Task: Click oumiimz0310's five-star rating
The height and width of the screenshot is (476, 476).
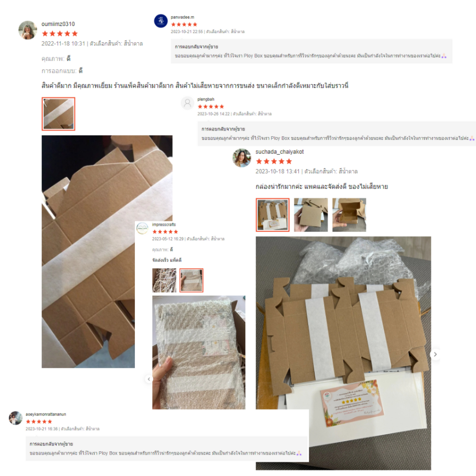Action: (60, 33)
